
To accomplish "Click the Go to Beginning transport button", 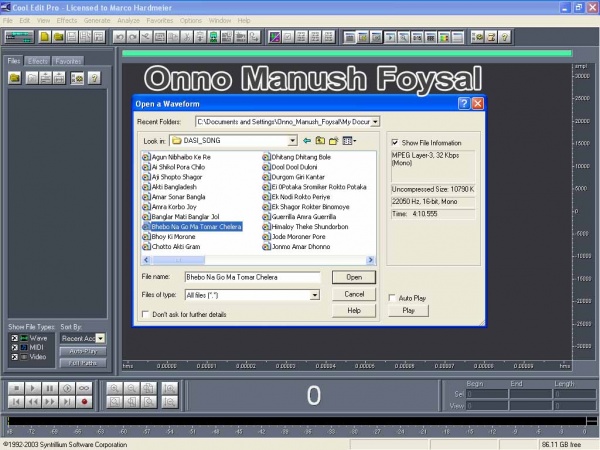I will pos(16,402).
